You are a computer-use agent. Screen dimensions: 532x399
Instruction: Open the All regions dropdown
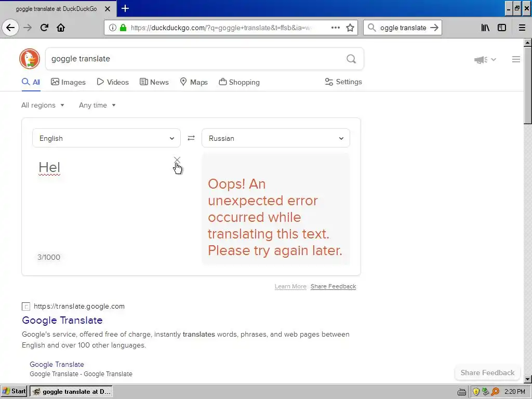(43, 105)
